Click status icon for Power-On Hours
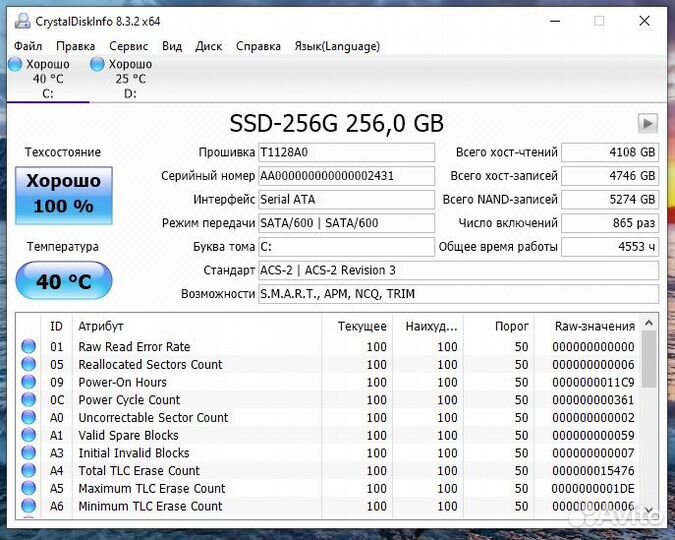The image size is (675, 540). [28, 382]
